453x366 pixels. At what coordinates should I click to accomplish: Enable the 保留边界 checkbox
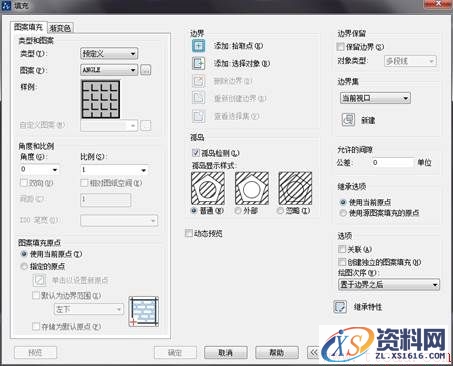340,47
